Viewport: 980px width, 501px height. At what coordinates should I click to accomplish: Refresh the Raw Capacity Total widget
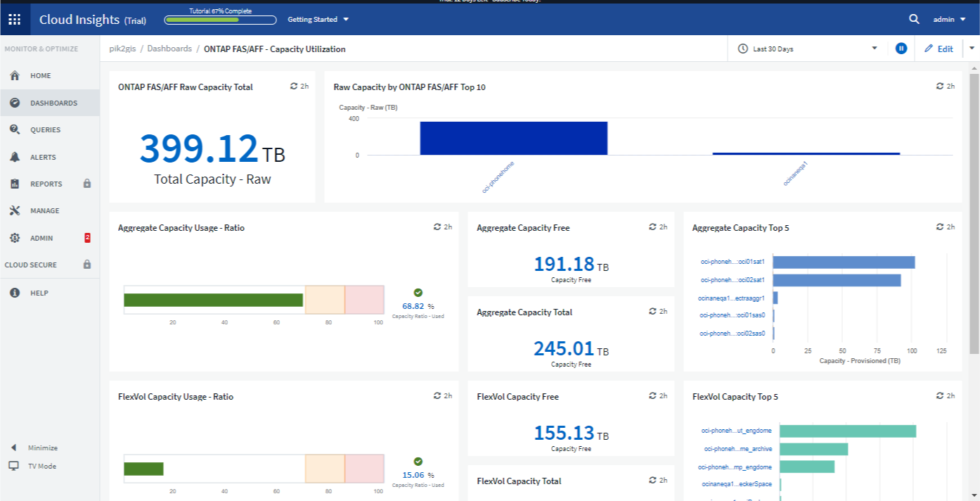click(x=294, y=87)
